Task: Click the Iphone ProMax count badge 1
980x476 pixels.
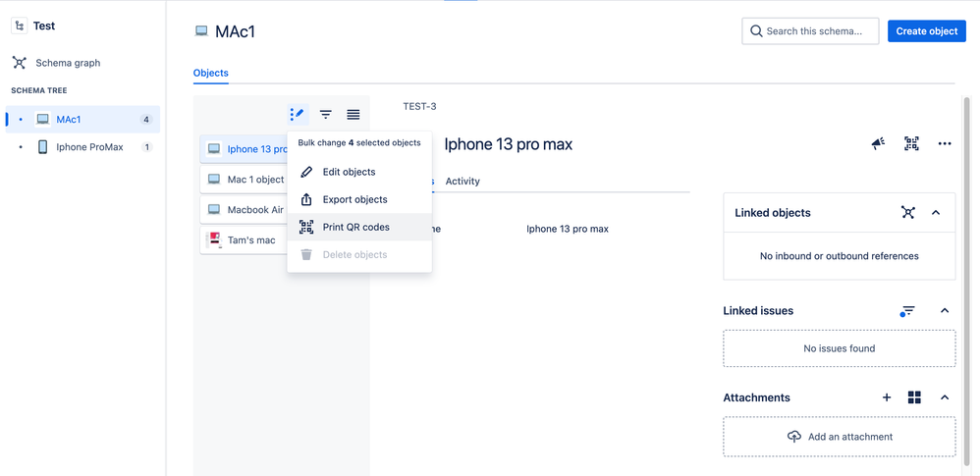Action: (x=147, y=147)
